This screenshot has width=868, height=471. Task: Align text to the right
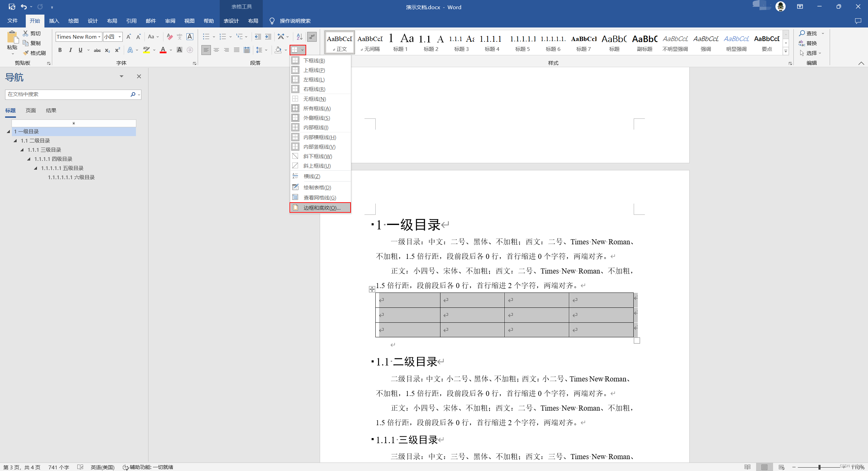226,50
